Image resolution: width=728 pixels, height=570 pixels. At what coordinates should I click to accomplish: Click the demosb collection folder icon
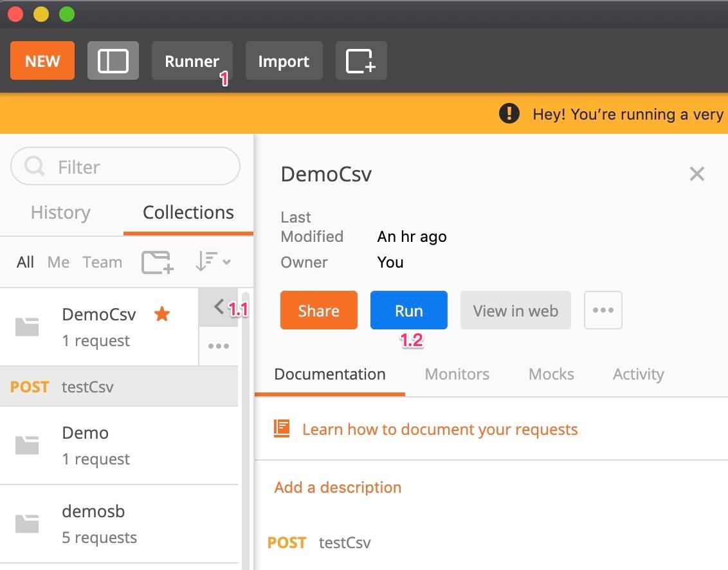pyautogui.click(x=27, y=524)
